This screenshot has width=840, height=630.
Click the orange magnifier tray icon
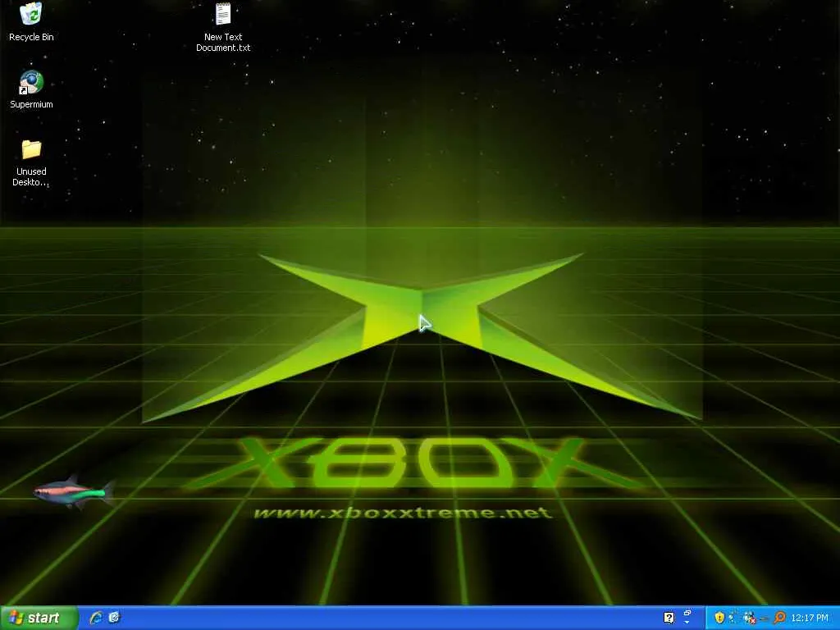point(780,618)
